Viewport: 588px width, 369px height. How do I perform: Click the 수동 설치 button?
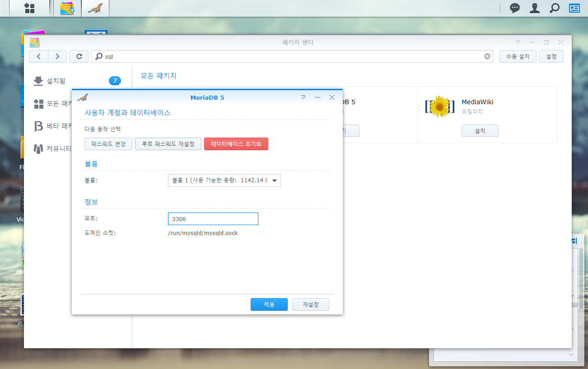(518, 56)
